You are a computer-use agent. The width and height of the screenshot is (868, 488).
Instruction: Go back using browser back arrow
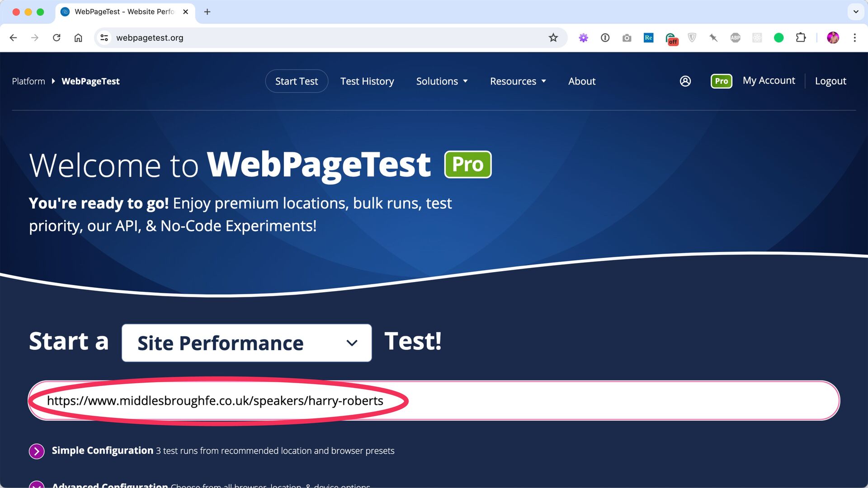(x=13, y=38)
